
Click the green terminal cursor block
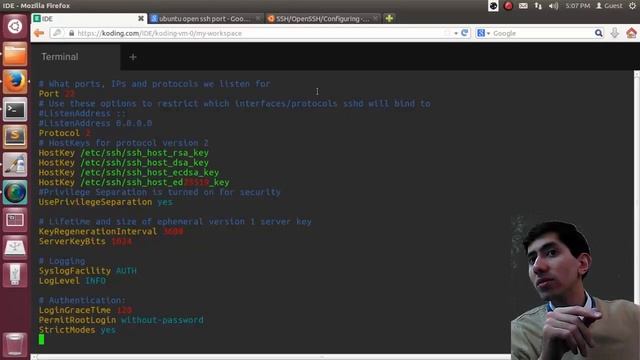(41, 339)
